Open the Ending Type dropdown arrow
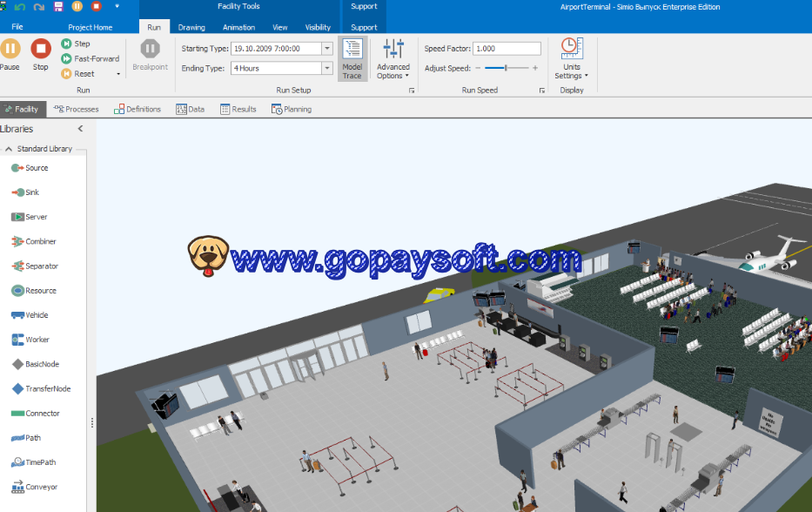 [327, 68]
